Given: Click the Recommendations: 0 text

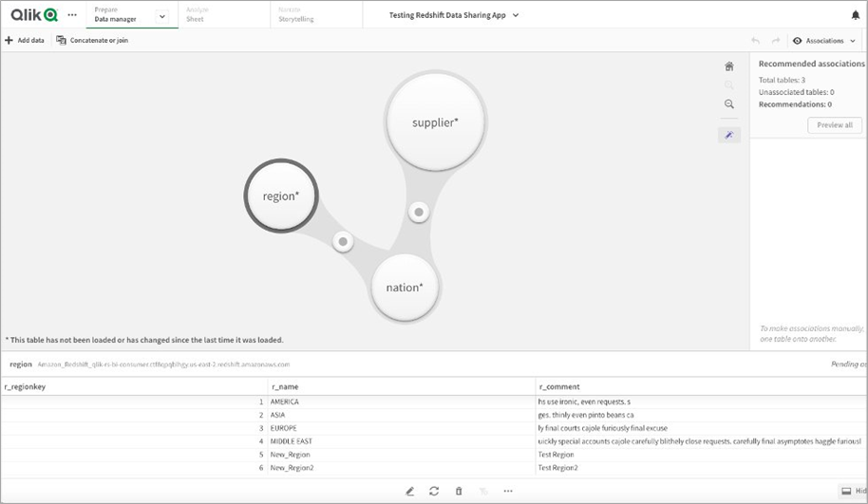Looking at the screenshot, I should pos(795,104).
